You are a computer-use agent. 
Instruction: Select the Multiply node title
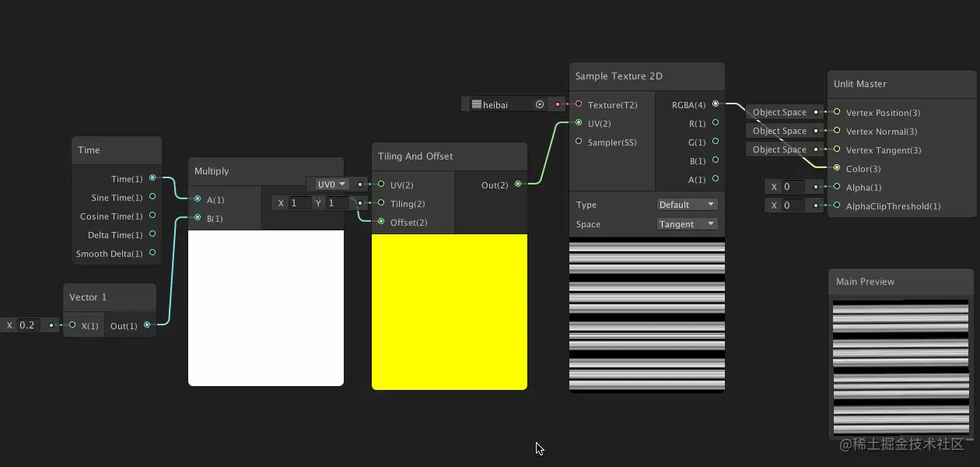(x=212, y=171)
